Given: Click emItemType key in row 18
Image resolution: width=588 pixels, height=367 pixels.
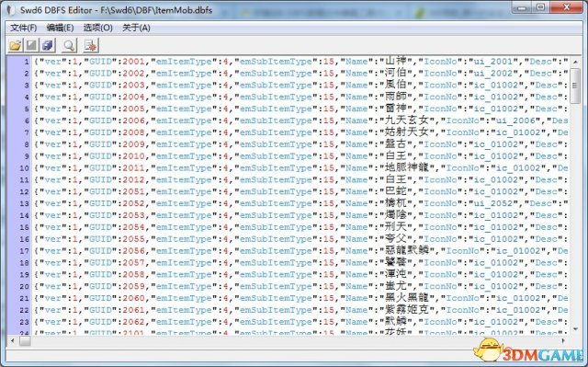Looking at the screenshot, I should pos(184,263).
